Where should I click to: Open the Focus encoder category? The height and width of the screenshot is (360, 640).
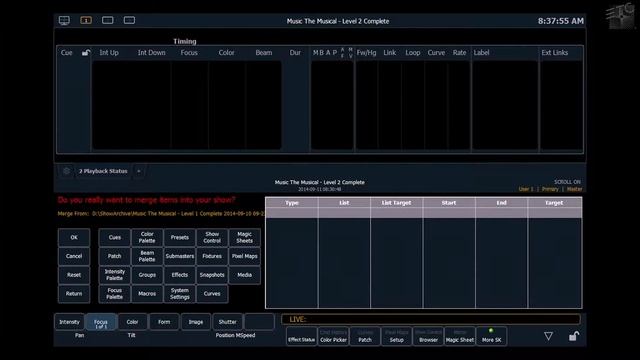101,322
